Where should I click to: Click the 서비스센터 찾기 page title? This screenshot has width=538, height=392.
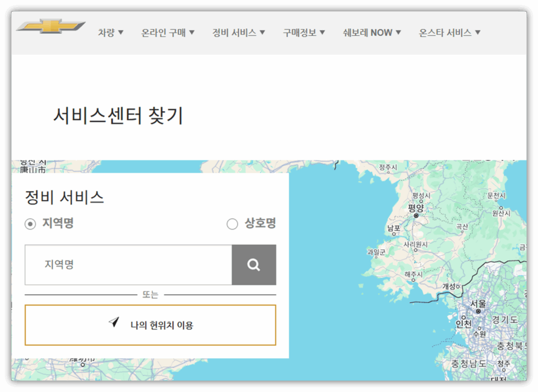tap(118, 116)
